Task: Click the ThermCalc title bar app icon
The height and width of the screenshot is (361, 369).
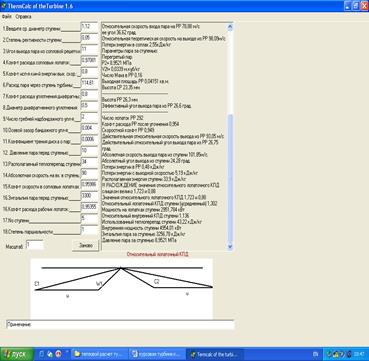Action: coord(4,6)
